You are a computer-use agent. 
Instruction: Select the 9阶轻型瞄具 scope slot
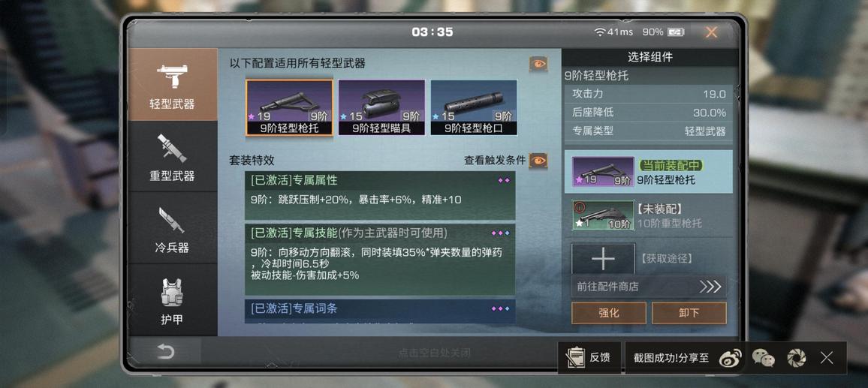point(381,107)
